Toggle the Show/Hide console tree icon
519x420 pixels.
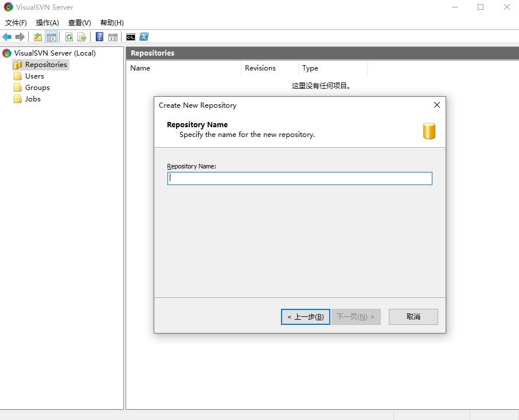pos(52,37)
